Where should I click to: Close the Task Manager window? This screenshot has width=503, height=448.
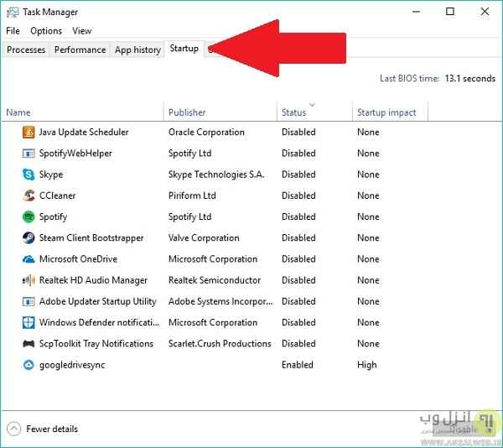tap(485, 12)
